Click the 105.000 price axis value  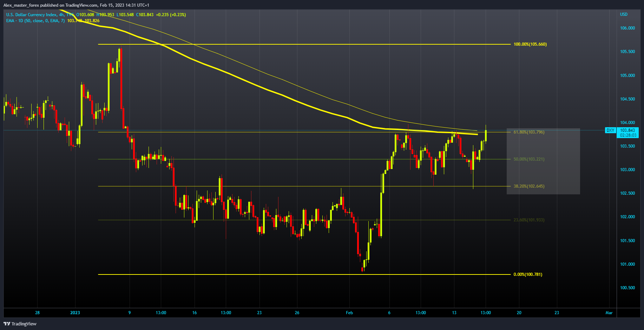tap(627, 76)
